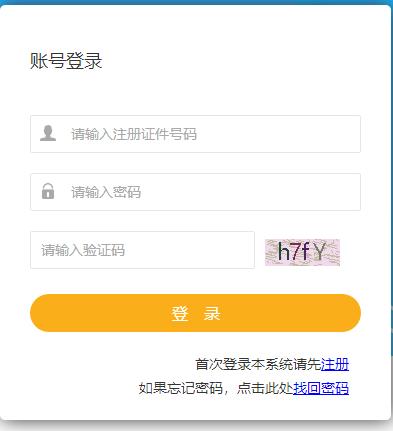Viewport: 393px width, 431px height.
Task: Click the 录 character on the login button
Action: (212, 313)
